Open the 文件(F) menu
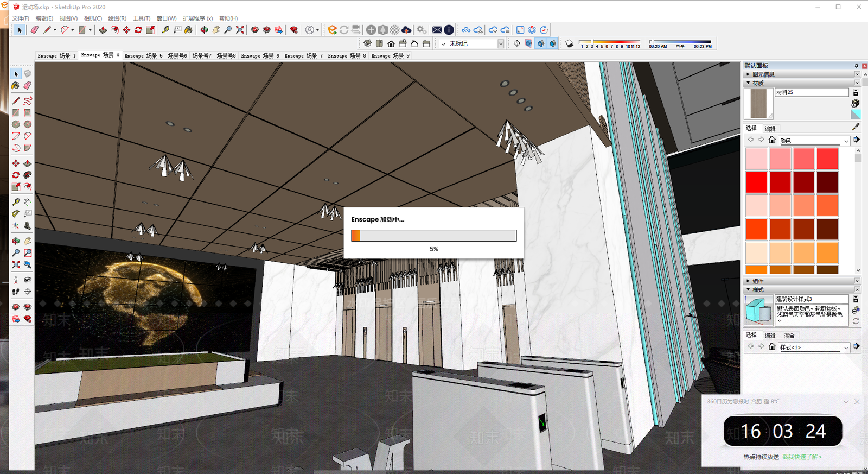Screen dimensions: 868x474 coord(21,18)
